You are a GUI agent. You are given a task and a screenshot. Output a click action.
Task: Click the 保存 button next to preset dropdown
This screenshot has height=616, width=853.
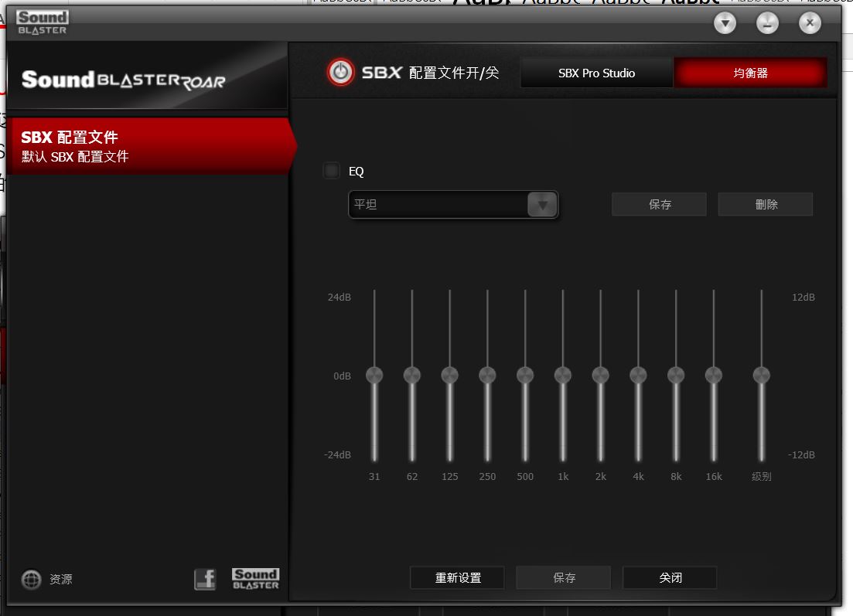[x=660, y=204]
